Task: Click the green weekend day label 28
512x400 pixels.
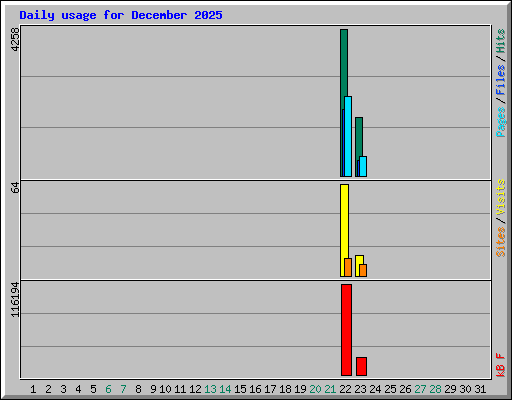Action: click(x=435, y=389)
